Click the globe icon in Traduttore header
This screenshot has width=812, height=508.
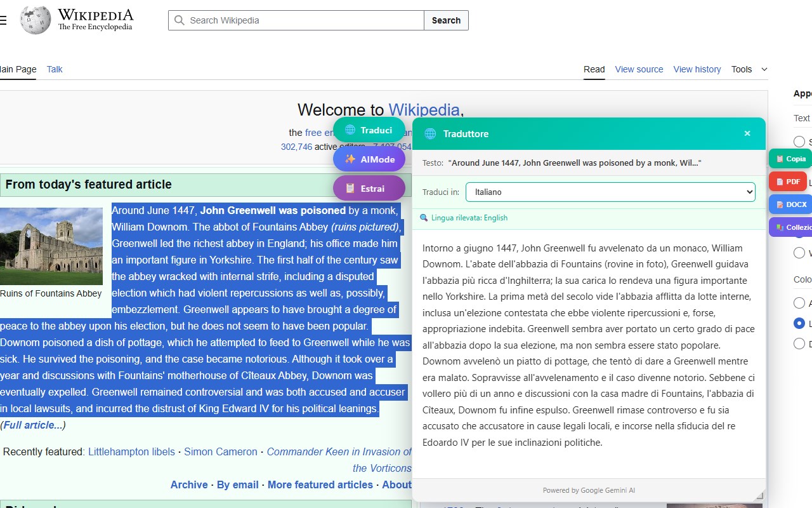point(430,134)
